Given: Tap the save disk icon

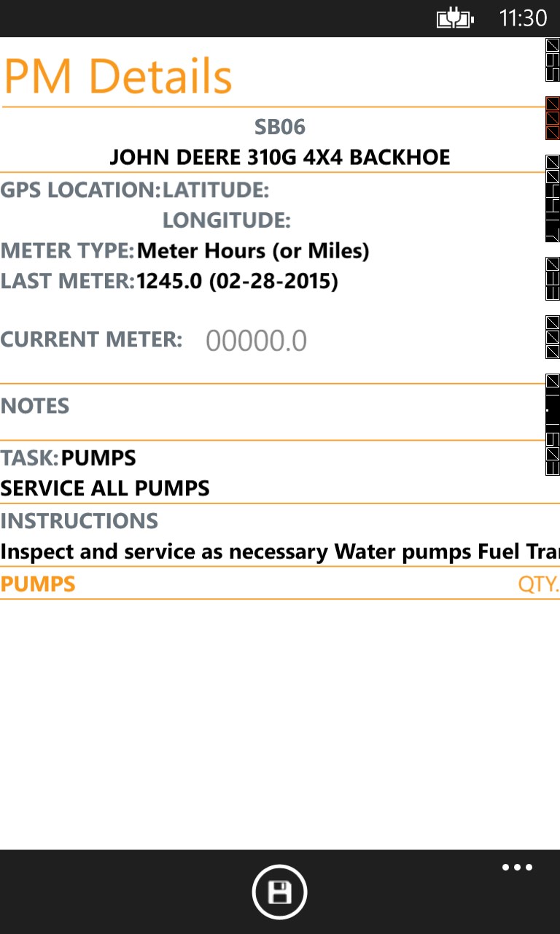Looking at the screenshot, I should [x=279, y=892].
